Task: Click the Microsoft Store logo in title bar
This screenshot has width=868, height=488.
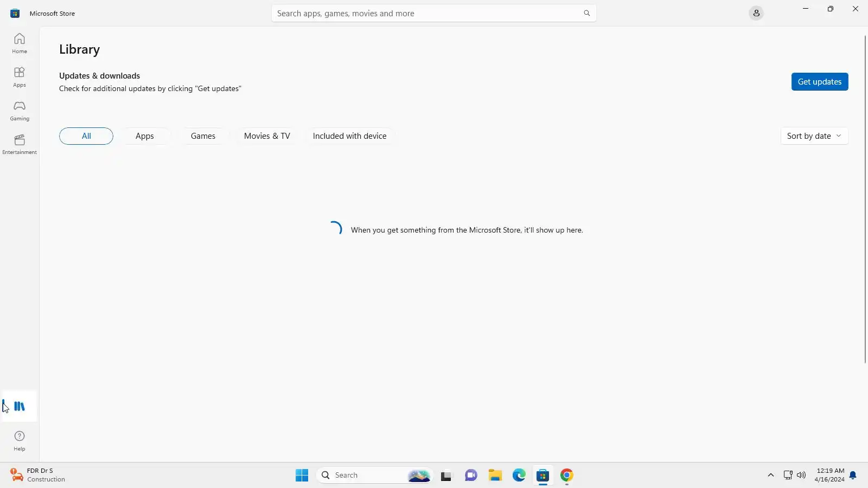Action: (15, 13)
